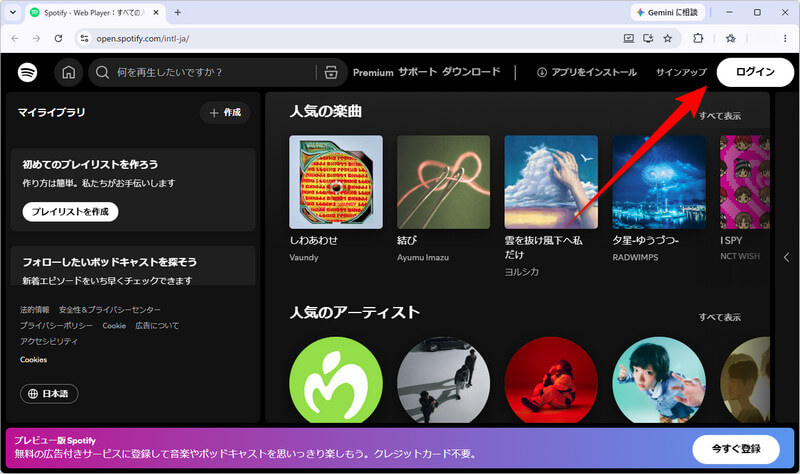Open the Chrome extensions puzzle icon

pyautogui.click(x=697, y=38)
